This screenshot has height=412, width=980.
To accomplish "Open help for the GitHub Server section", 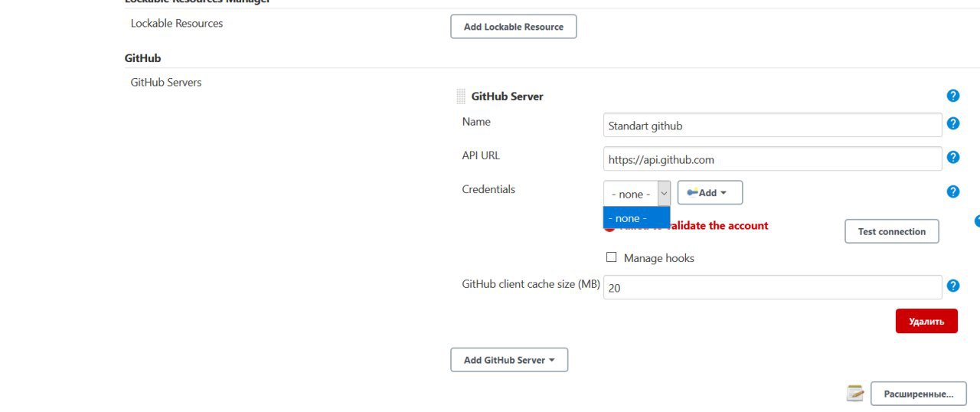I will pyautogui.click(x=953, y=96).
